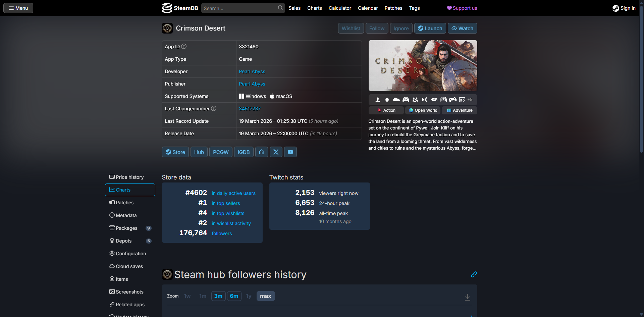Open the Pearl Abyss developer link

tap(252, 71)
